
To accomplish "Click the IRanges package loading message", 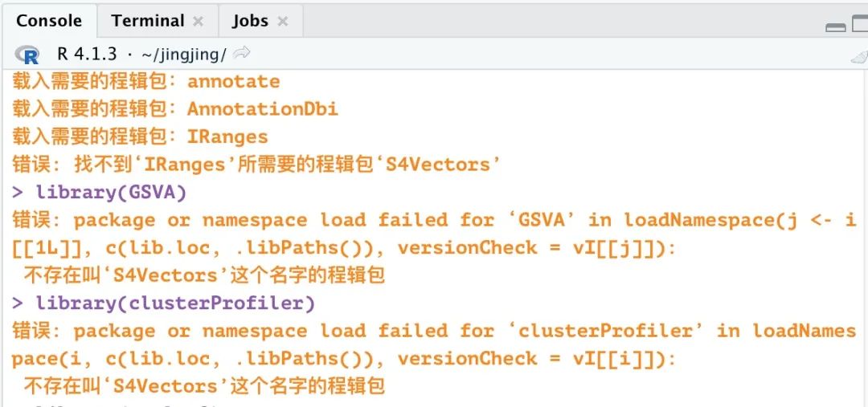I will pyautogui.click(x=140, y=136).
